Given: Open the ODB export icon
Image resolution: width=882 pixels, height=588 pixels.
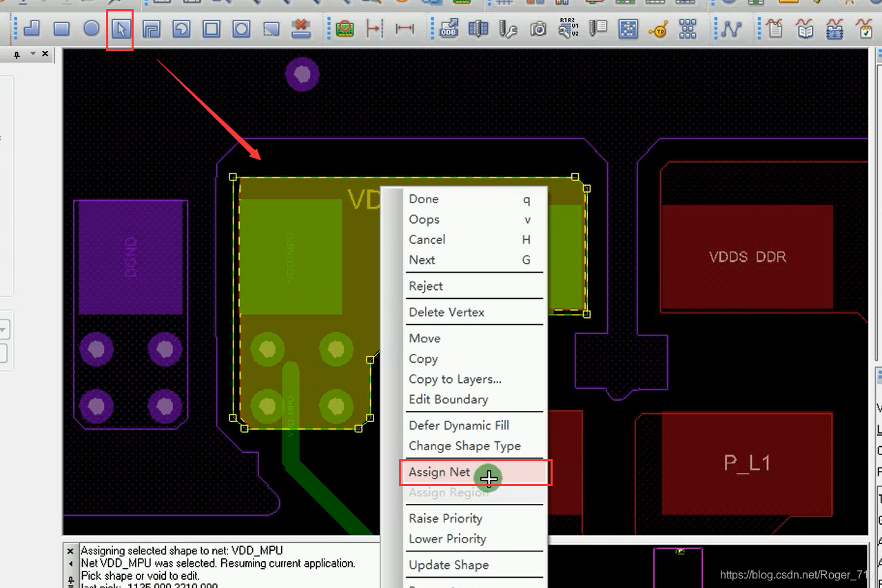Looking at the screenshot, I should (x=449, y=29).
